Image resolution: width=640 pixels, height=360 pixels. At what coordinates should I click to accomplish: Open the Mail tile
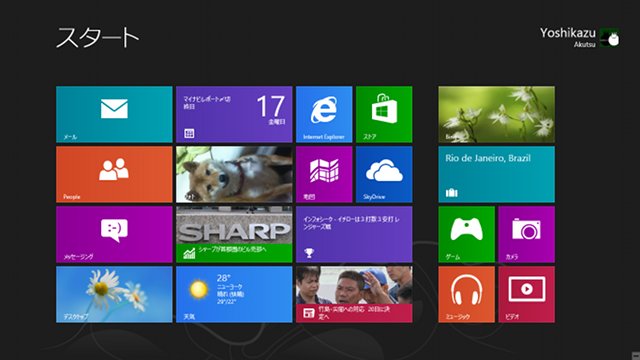coord(114,114)
